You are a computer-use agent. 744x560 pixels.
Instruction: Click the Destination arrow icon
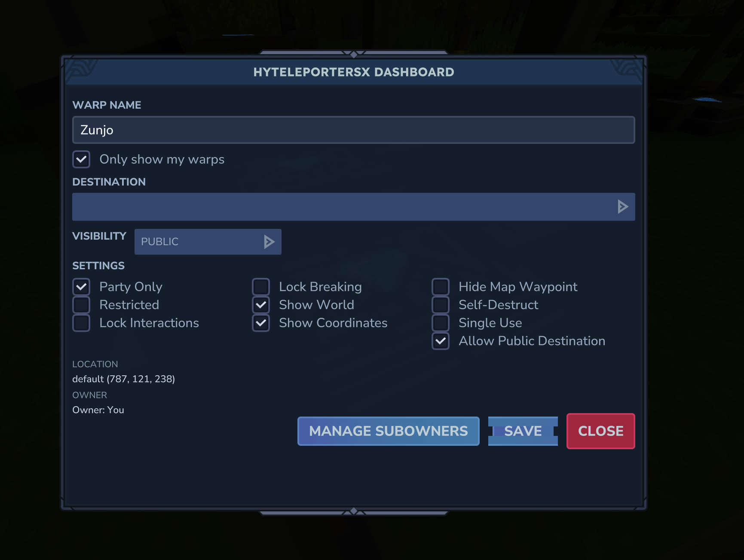[x=622, y=207]
